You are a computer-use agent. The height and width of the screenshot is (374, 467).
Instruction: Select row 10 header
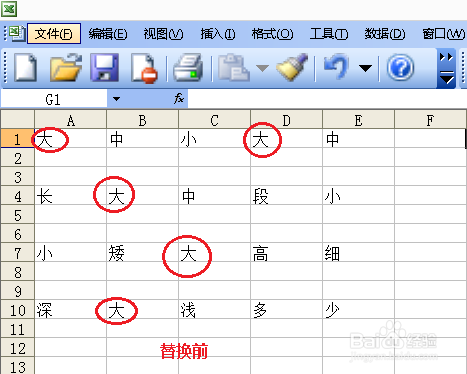[x=17, y=310]
